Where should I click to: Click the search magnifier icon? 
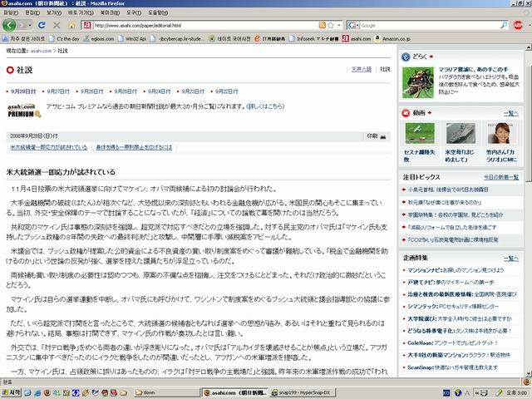[x=504, y=25]
